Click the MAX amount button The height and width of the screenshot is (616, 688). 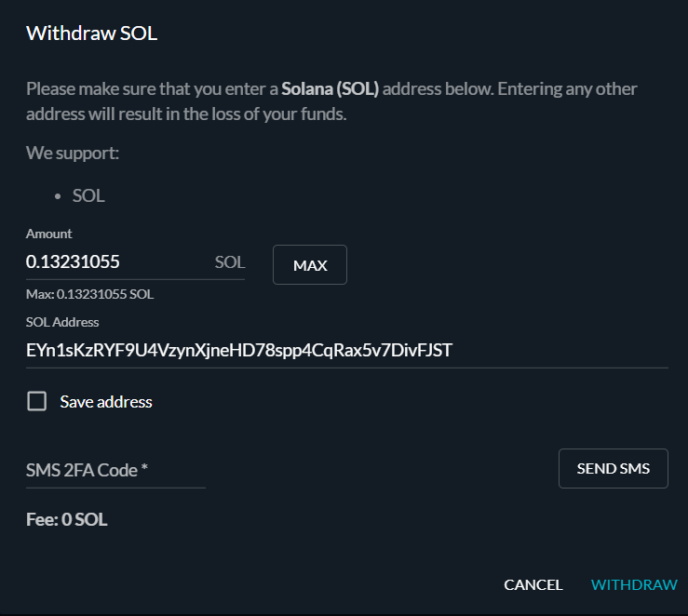pyautogui.click(x=310, y=265)
